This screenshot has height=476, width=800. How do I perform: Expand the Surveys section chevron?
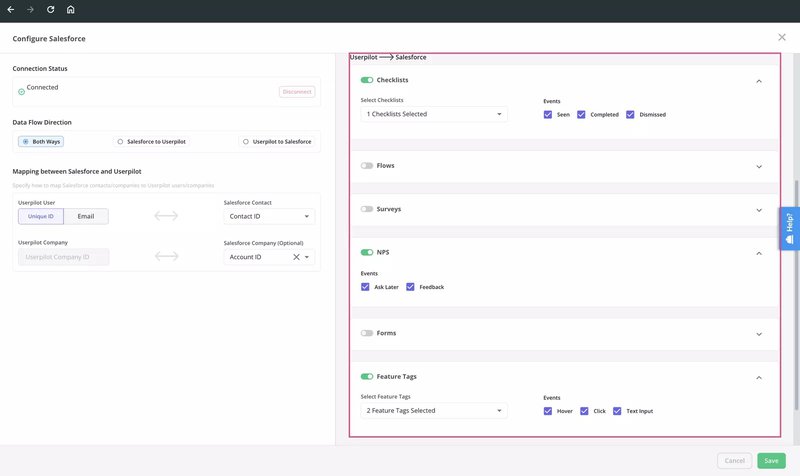[759, 210]
